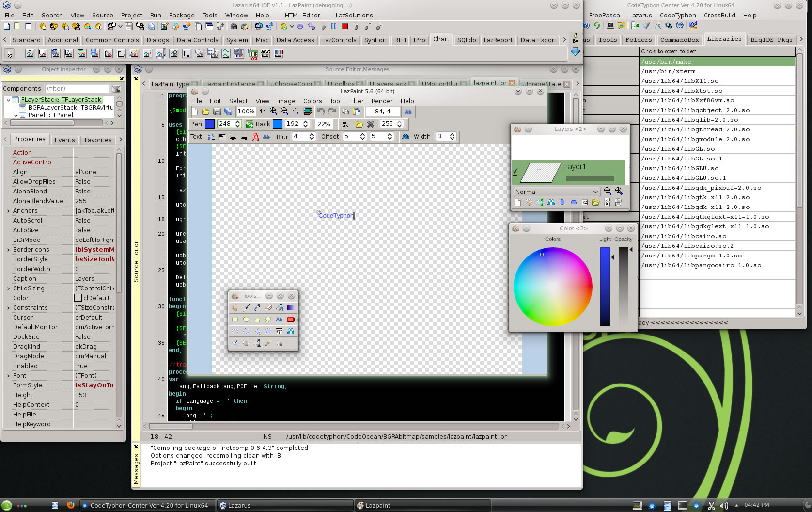The width and height of the screenshot is (812, 512).
Task: Select /usr/bin/xterm in Libraries list
Action: (x=717, y=71)
